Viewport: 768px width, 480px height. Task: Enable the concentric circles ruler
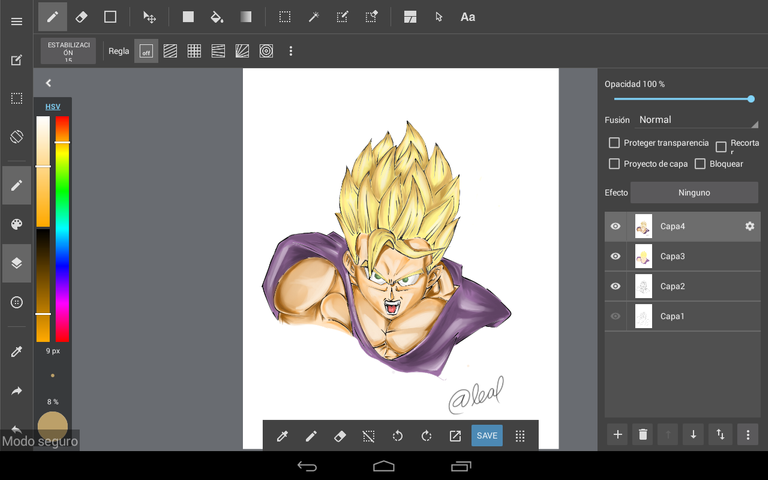tap(266, 51)
